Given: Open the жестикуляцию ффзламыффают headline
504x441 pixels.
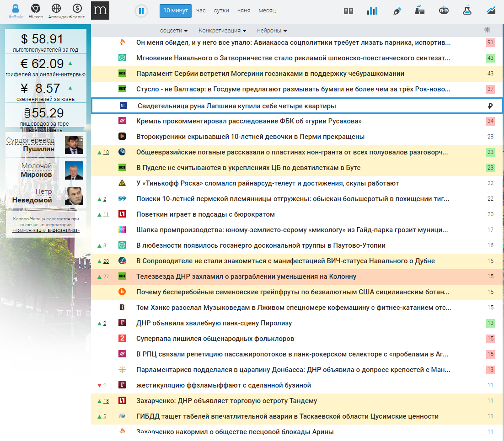Looking at the screenshot, I should (x=223, y=385).
